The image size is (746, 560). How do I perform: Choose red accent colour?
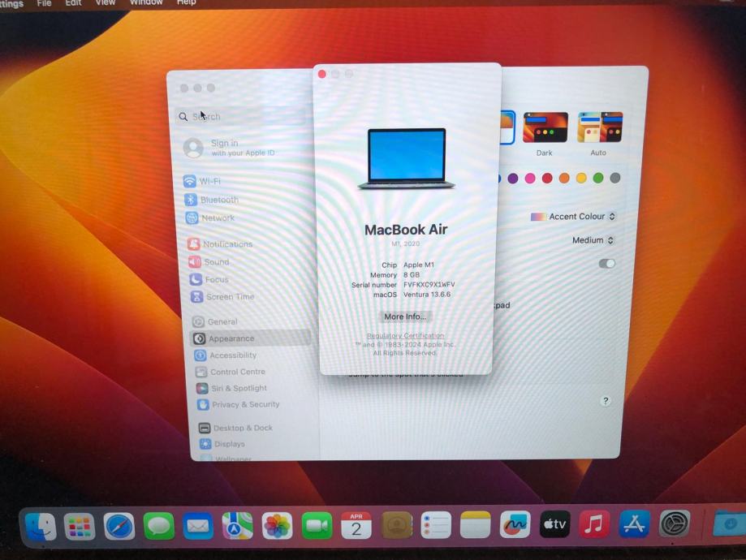click(x=547, y=179)
